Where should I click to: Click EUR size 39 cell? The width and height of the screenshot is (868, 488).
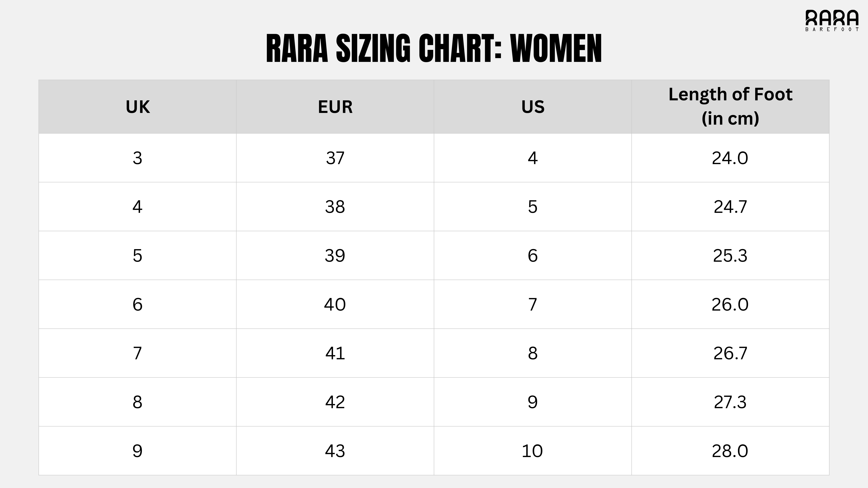coord(335,255)
